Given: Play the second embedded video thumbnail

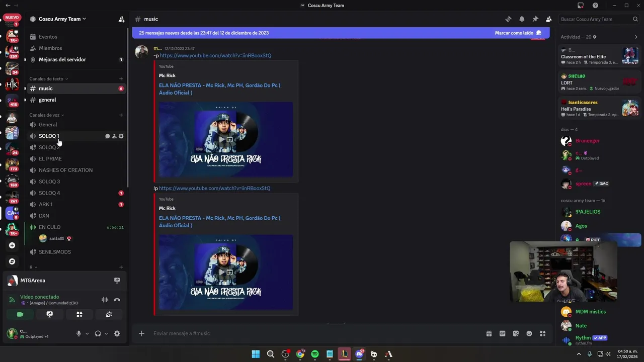Looking at the screenshot, I should coord(226,272).
